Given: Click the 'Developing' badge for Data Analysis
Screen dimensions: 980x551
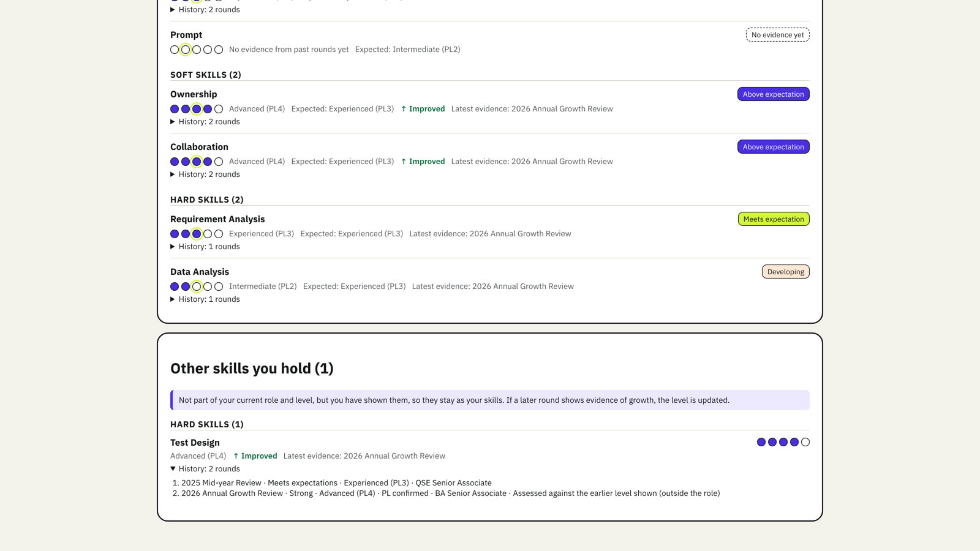Looking at the screenshot, I should point(786,272).
